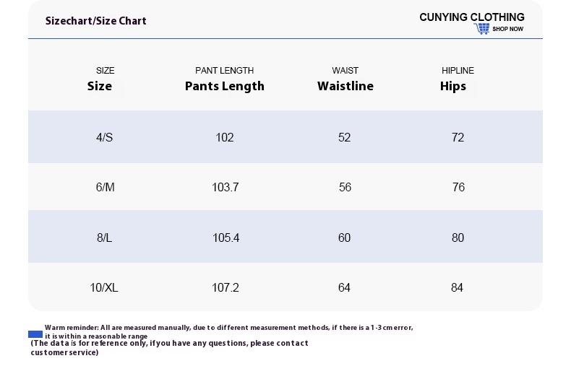Click the CUNYING CLOTHING brand name
Viewport: 571px width, 392px height.
point(472,17)
